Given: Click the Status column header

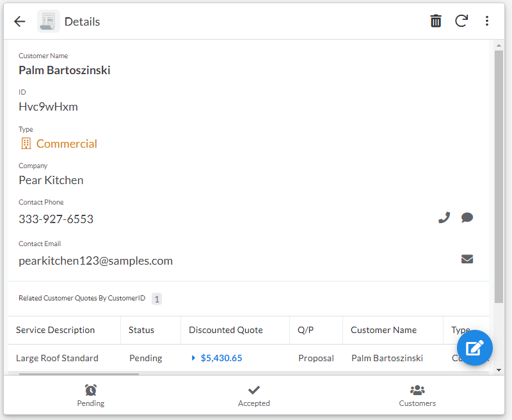Looking at the screenshot, I should [141, 330].
